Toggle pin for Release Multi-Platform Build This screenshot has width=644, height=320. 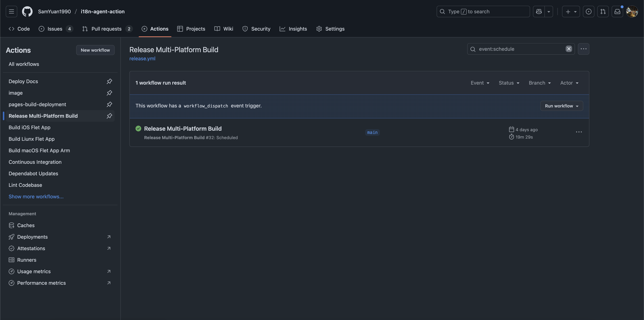(x=109, y=116)
